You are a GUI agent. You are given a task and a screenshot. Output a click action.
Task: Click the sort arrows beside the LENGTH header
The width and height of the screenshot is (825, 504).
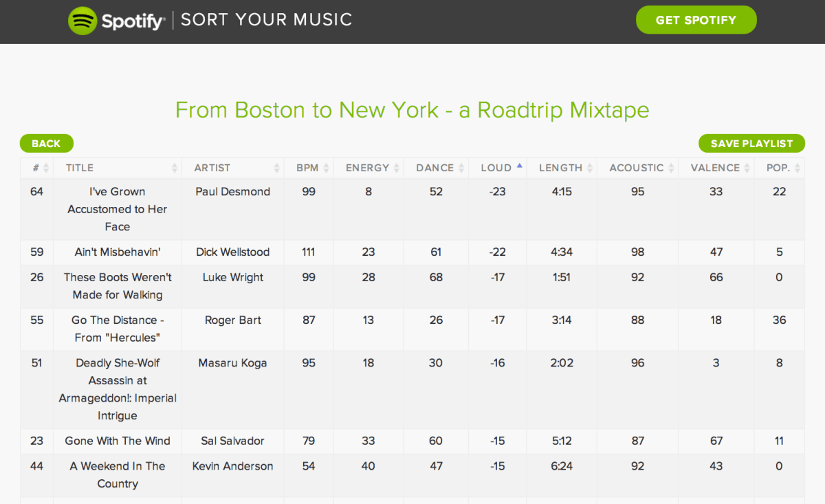[591, 167]
